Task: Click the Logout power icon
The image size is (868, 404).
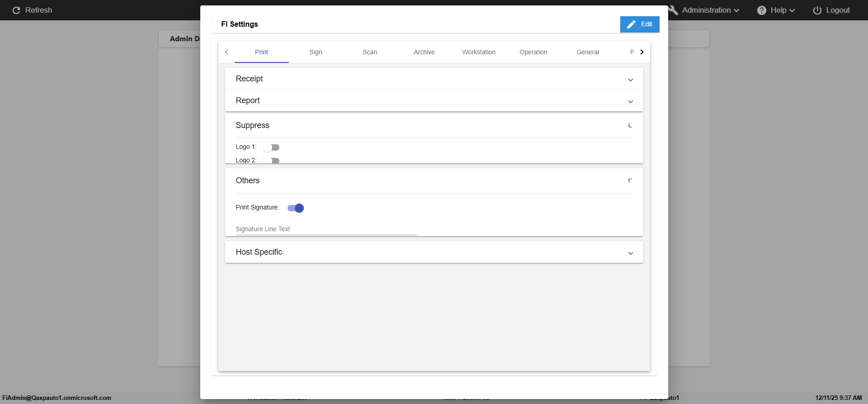Action: [x=817, y=10]
